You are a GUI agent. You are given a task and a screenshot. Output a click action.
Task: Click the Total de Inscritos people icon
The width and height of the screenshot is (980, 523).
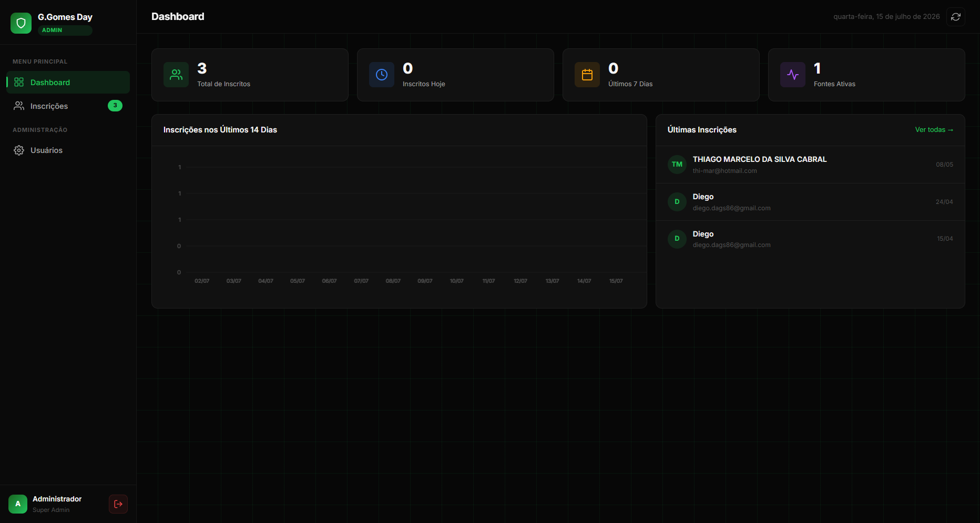click(176, 75)
